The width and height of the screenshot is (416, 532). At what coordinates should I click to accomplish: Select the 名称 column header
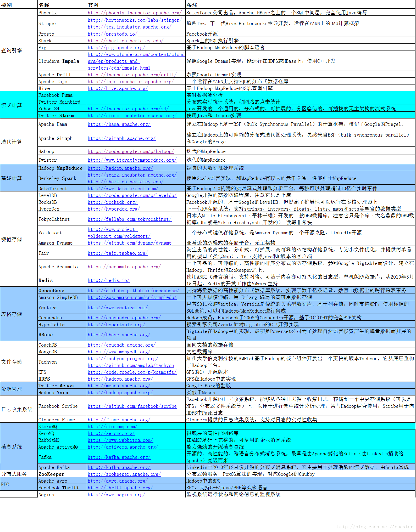point(62,5)
